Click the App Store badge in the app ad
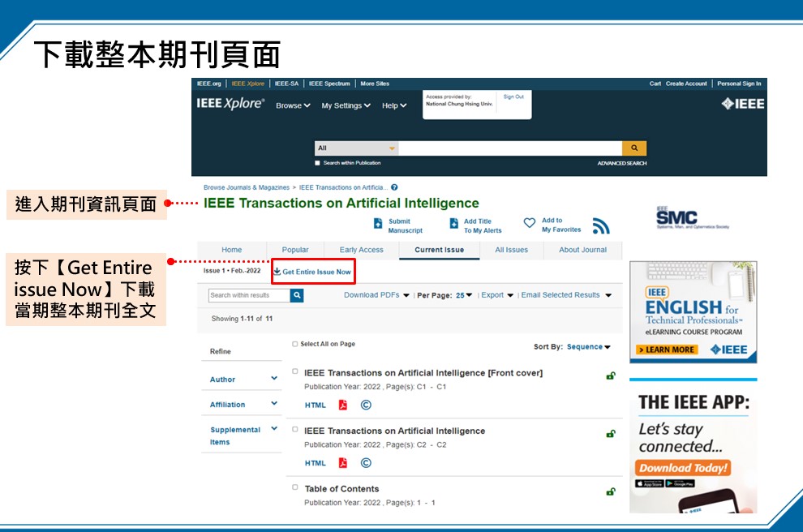 [x=650, y=483]
